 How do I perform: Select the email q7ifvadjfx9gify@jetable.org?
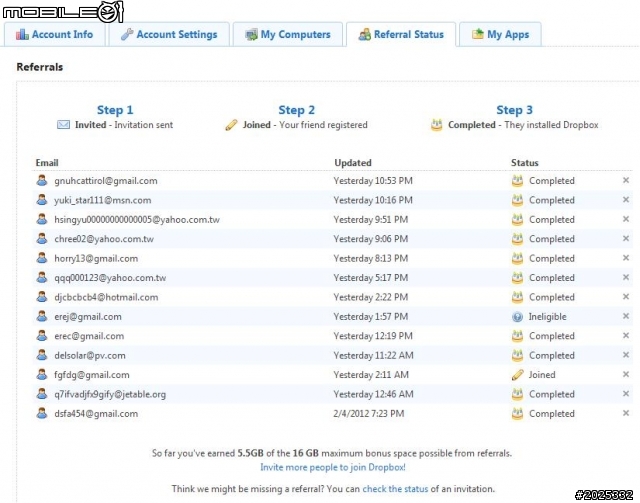(110, 394)
